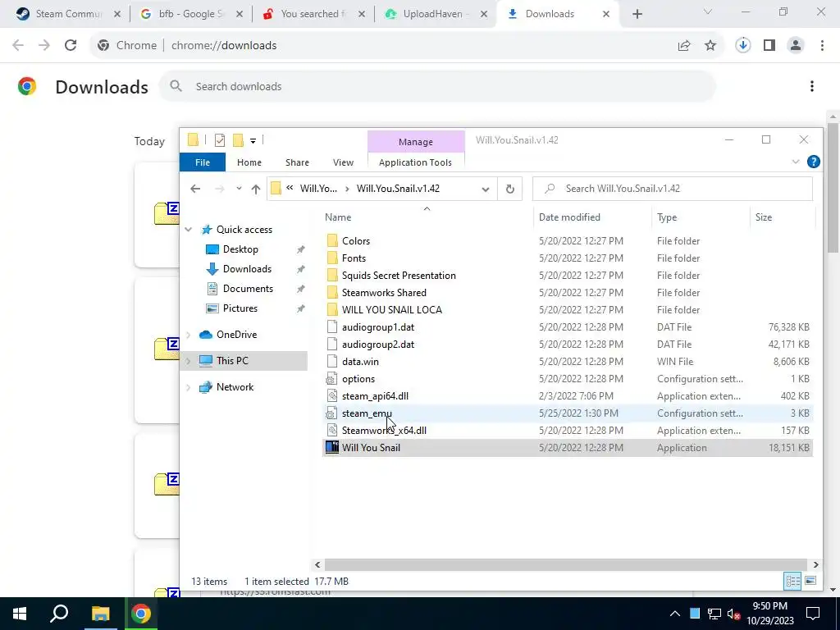Switch to the Home ribbon tab
840x630 pixels.
pos(249,162)
